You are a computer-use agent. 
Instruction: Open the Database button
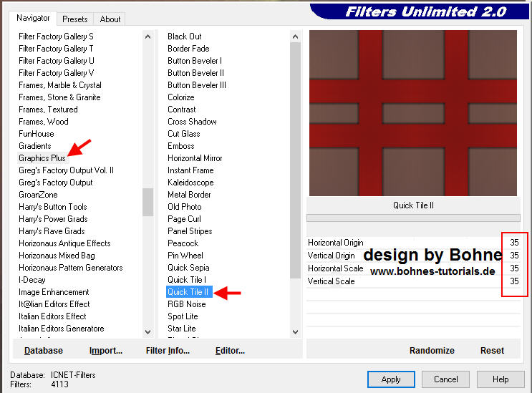point(44,350)
